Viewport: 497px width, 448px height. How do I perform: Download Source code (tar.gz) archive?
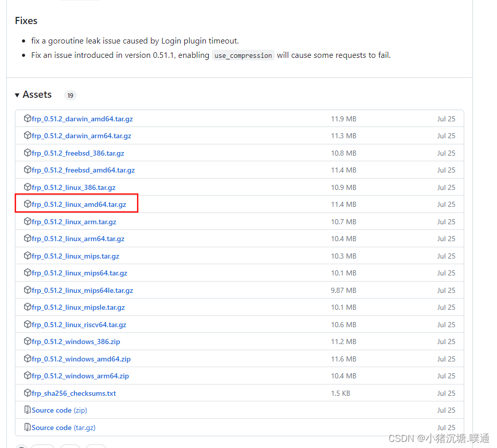[x=63, y=428]
